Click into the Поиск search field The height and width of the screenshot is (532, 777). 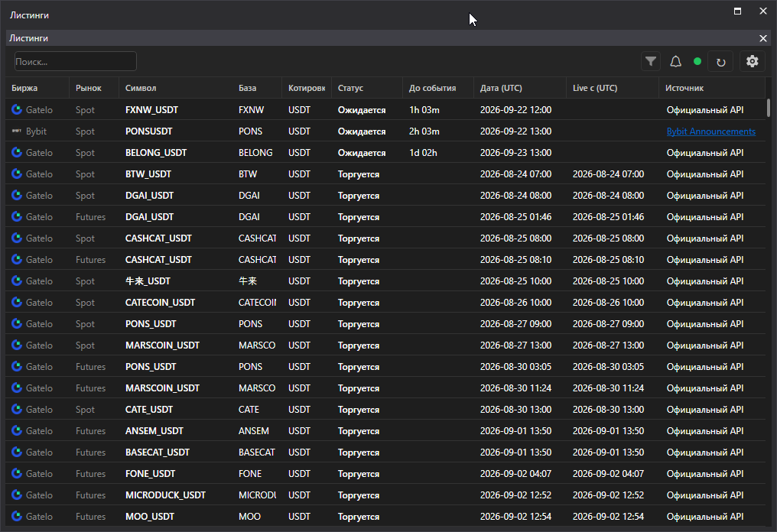pyautogui.click(x=75, y=61)
